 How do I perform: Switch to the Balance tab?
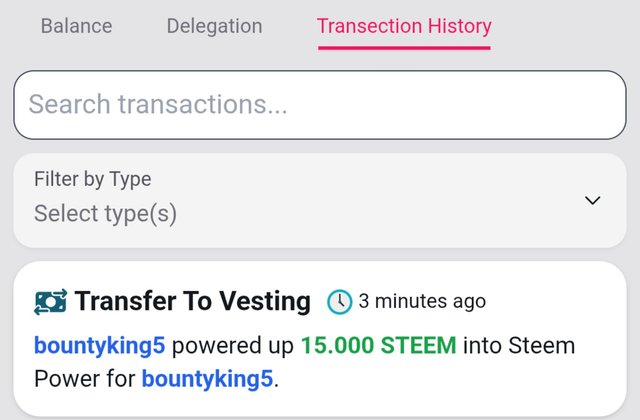click(76, 26)
